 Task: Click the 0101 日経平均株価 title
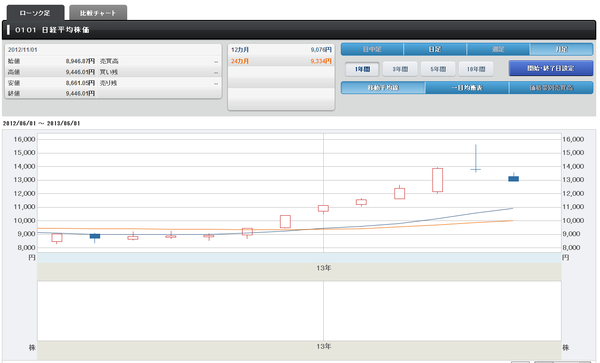coord(52,30)
